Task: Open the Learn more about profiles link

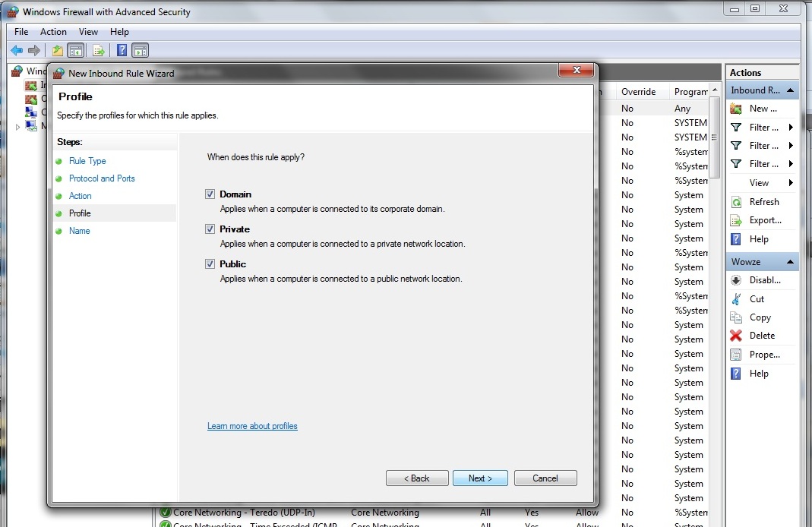Action: [252, 426]
